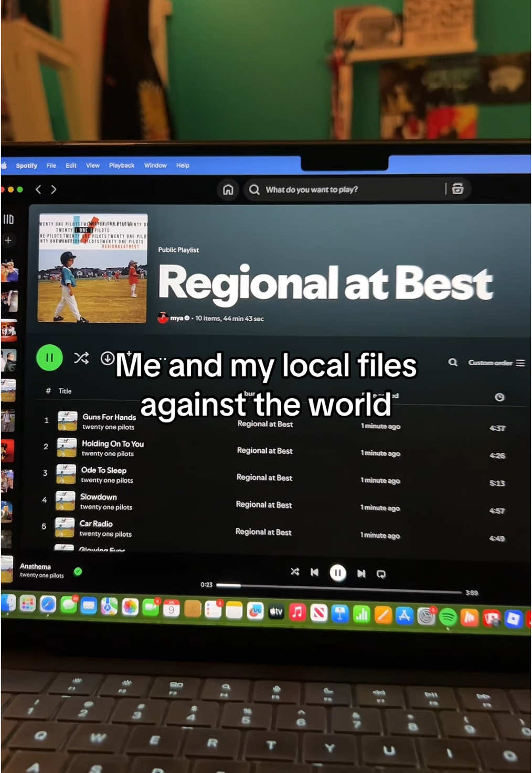Open the Edit menu

point(71,165)
